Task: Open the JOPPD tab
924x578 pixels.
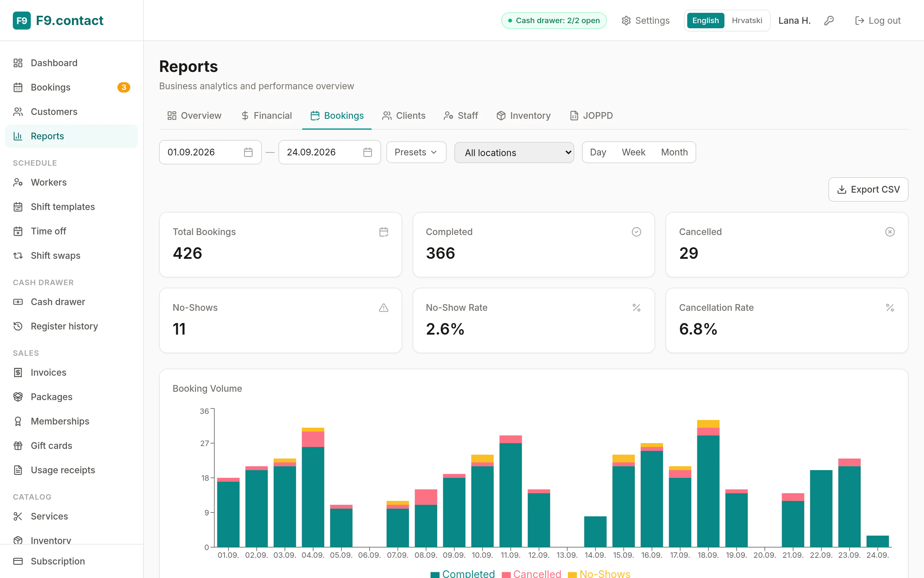Action: (x=591, y=116)
